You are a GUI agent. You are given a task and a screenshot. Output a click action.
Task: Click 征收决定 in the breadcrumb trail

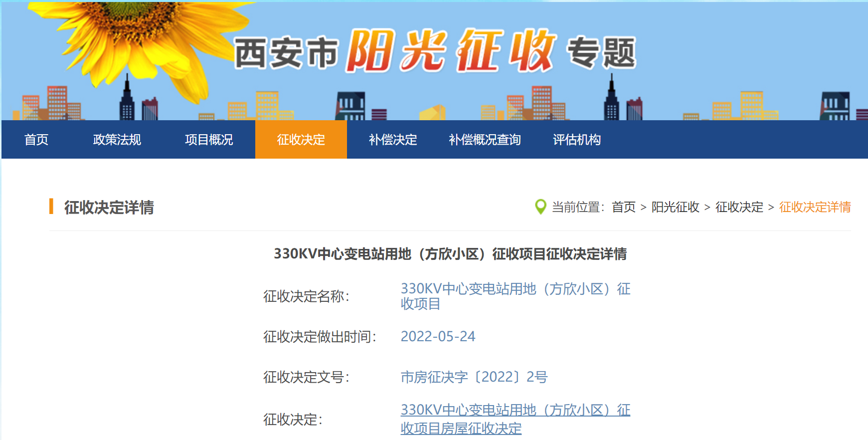739,207
